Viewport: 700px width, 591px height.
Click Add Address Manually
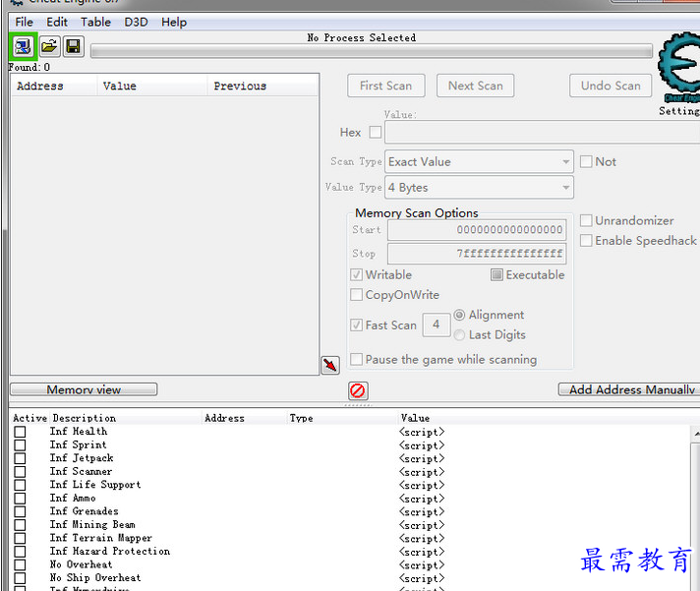tap(629, 389)
